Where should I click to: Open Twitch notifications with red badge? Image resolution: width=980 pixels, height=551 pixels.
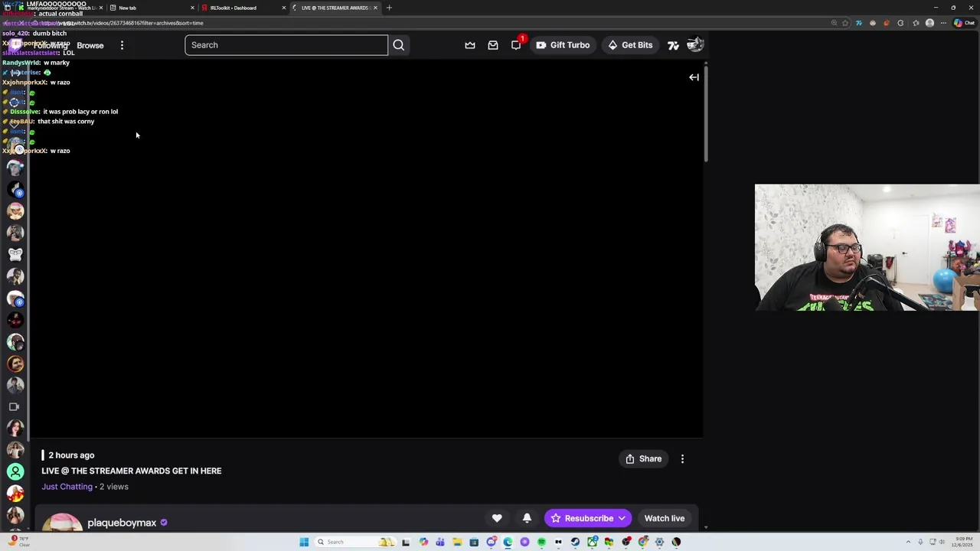tap(516, 45)
